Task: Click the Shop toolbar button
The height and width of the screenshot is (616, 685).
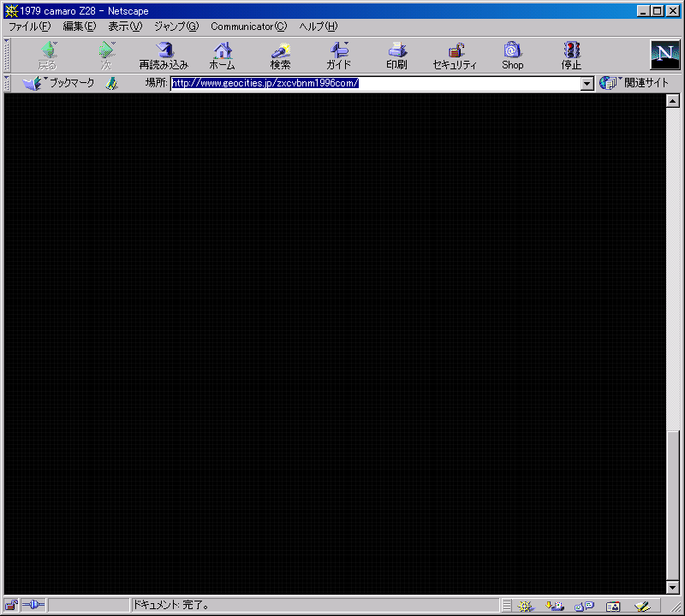Action: [512, 56]
